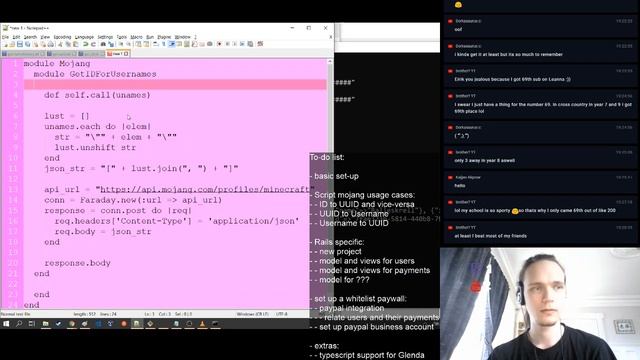Start macro recording with red dot icon
Screen dimensions: 640x360
[219, 44]
